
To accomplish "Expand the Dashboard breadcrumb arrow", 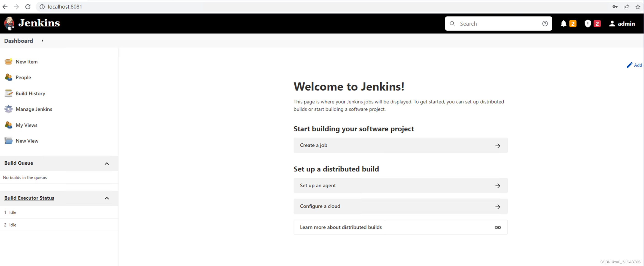I will (42, 40).
